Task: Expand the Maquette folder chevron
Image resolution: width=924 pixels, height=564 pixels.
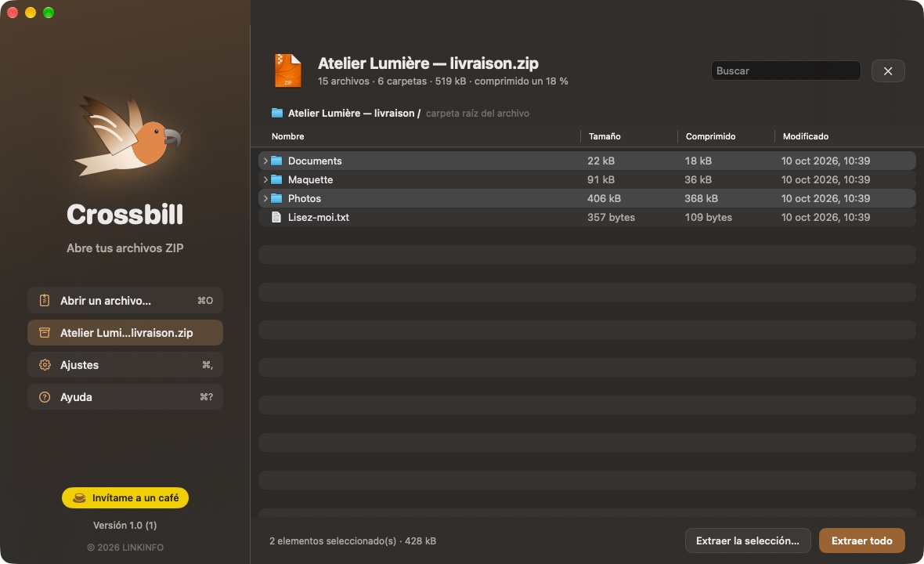Action: 265,179
